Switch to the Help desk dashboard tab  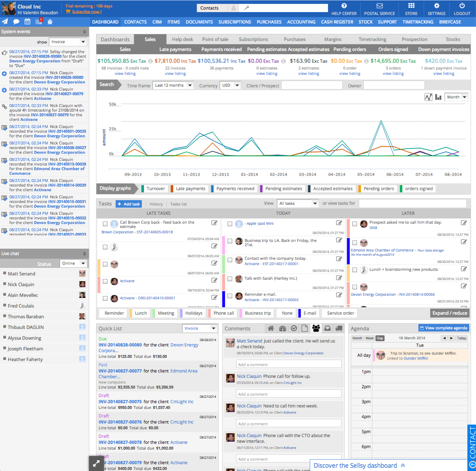click(182, 39)
